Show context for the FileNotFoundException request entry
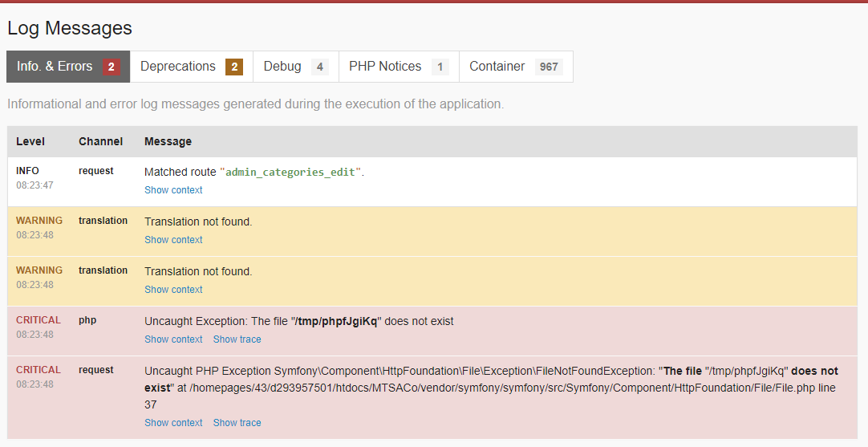 (173, 423)
